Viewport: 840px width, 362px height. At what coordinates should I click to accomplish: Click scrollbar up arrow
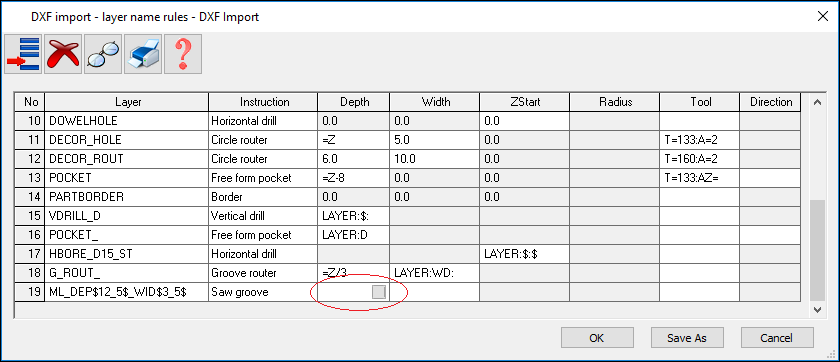coord(817,102)
